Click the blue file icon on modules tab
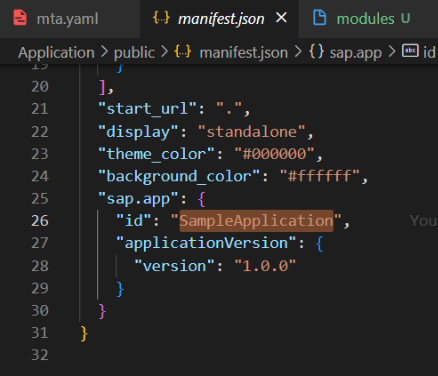Screen dimensions: 438x376 (319, 17)
